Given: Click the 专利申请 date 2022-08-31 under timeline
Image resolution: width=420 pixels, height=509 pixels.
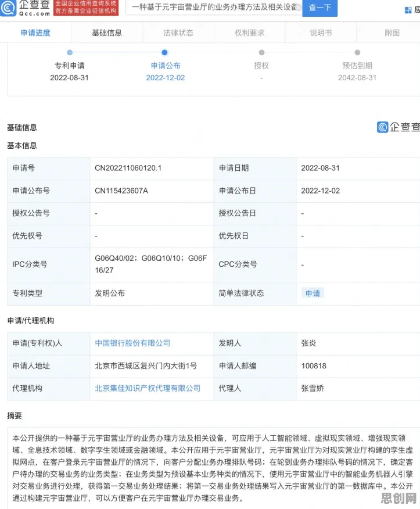Looking at the screenshot, I should [x=69, y=78].
